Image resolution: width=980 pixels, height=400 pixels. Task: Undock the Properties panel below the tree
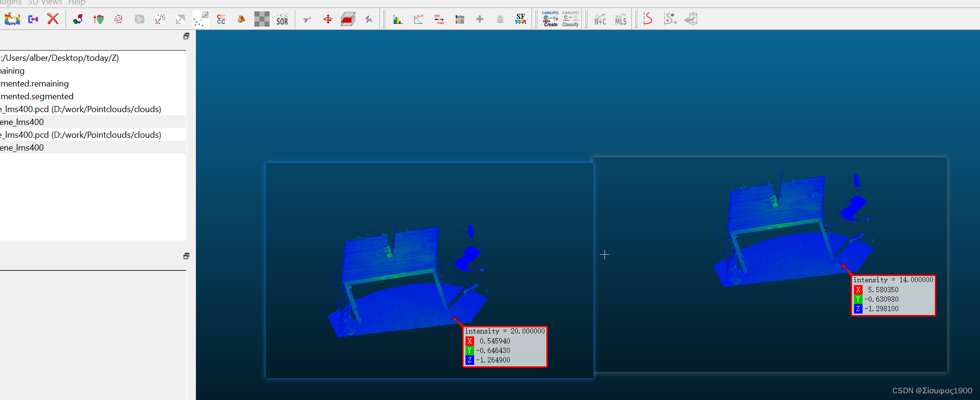186,256
